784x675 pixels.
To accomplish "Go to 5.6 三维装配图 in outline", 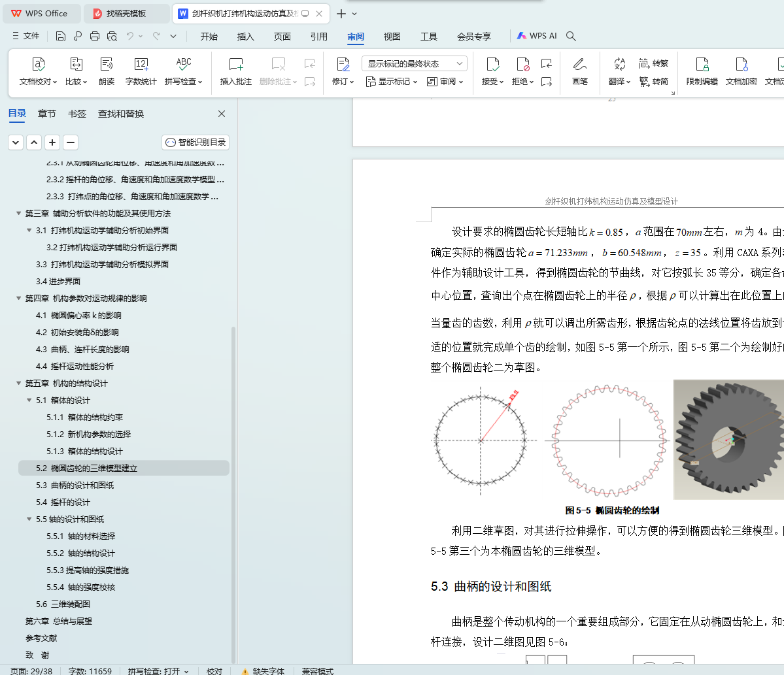I will [63, 604].
